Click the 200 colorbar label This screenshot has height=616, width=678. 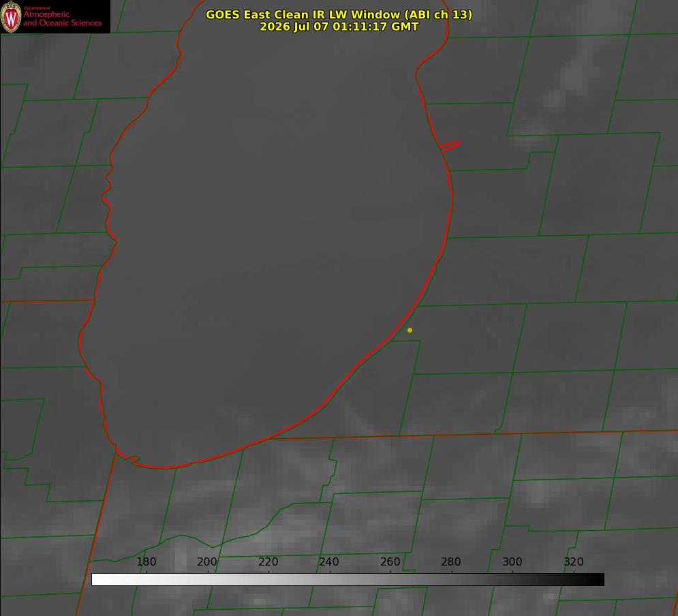coord(207,561)
